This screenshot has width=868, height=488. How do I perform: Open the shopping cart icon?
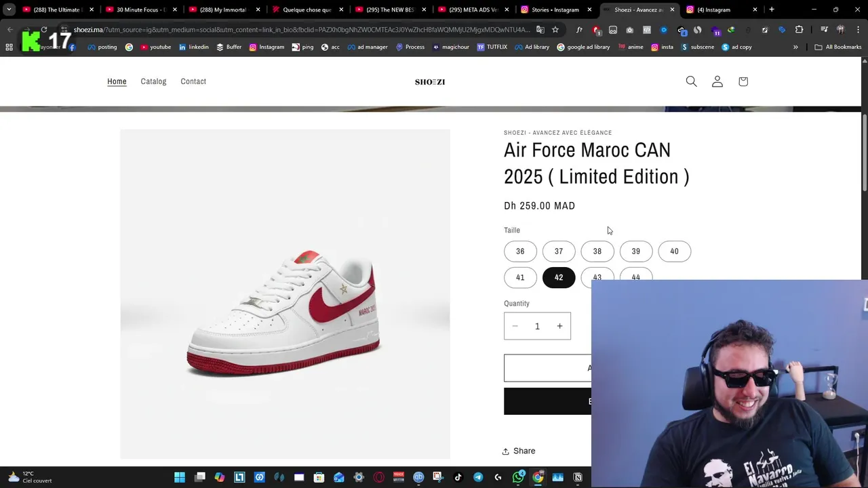(743, 81)
